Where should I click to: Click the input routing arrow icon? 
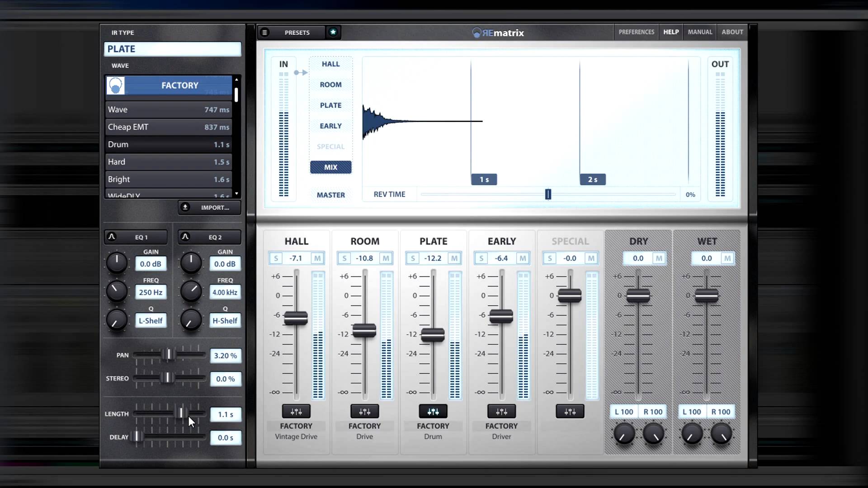click(x=301, y=72)
